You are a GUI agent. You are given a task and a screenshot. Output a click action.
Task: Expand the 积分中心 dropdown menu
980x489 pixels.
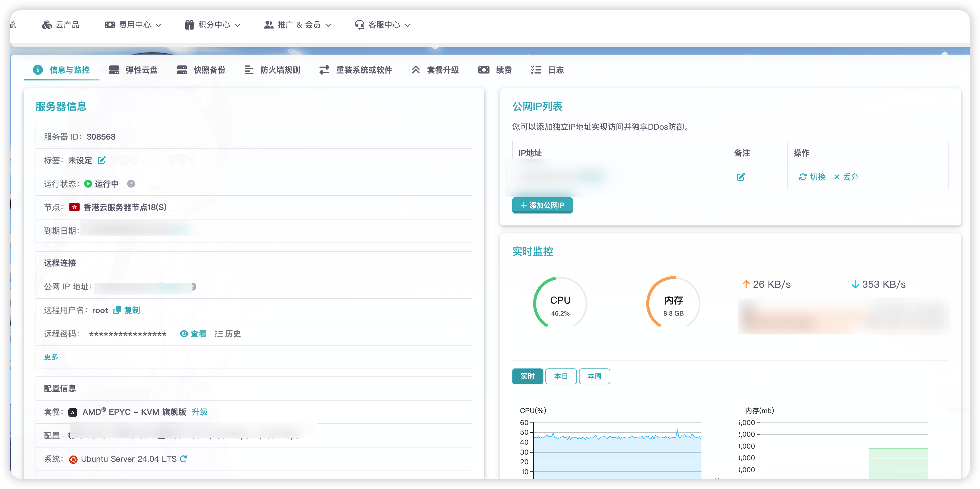212,25
